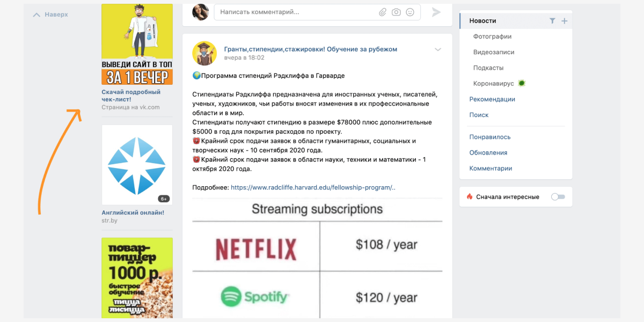Click Наверх to scroll to top

click(x=51, y=14)
